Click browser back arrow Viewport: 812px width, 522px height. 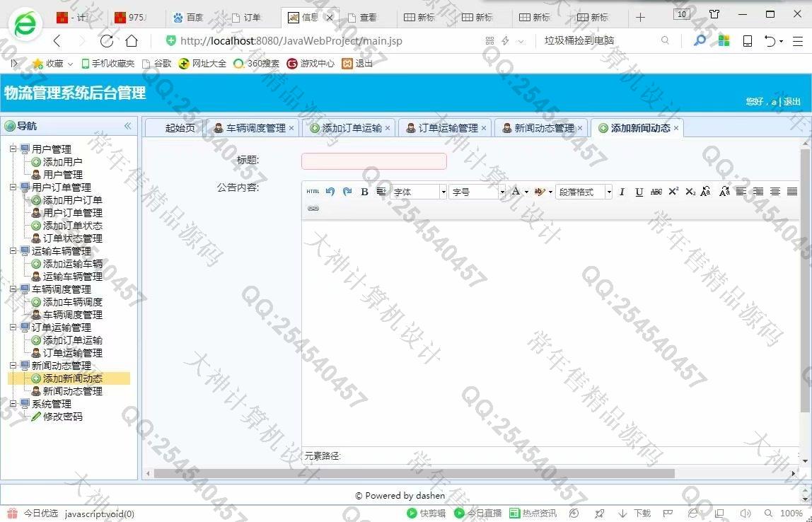pos(57,41)
